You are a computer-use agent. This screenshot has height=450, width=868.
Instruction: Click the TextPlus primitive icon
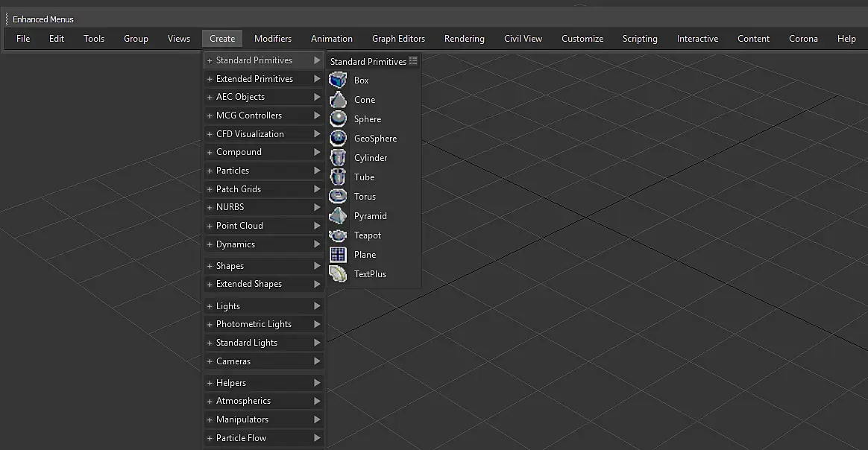(x=338, y=273)
